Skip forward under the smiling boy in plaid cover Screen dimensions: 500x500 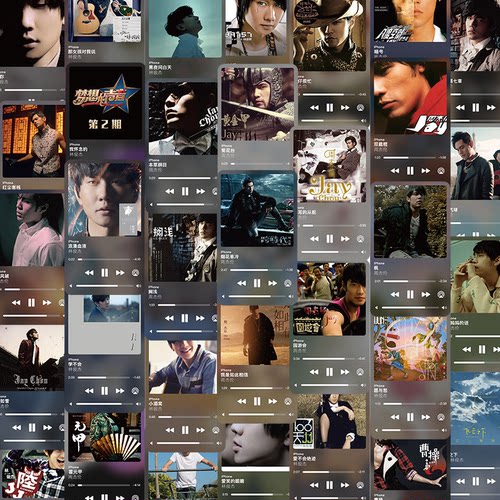[x=200, y=430]
